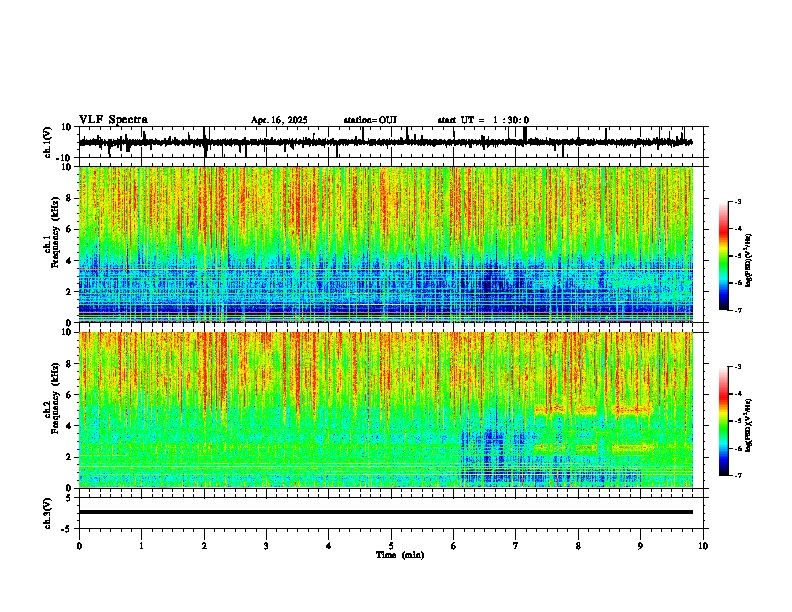This screenshot has width=792, height=612.
Task: Click the "-3" label on ch.2 colorbar
Action: 737,367
